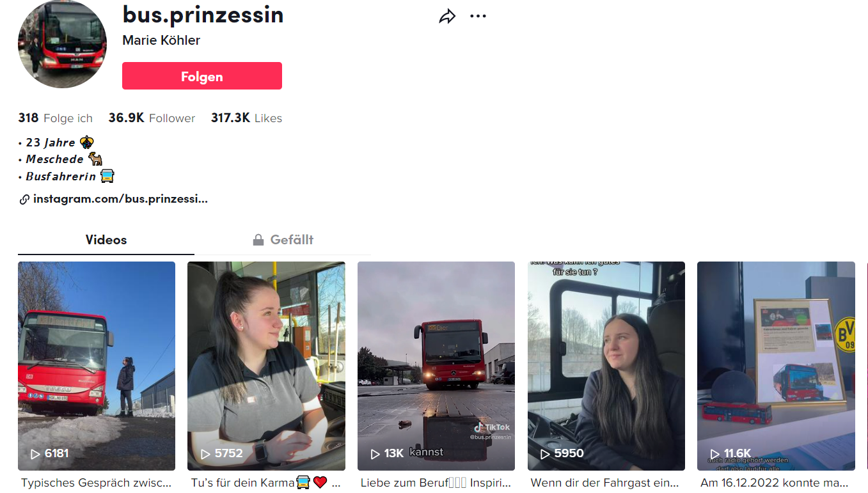This screenshot has height=493, width=868.
Task: View the 318 Folge ich list
Action: click(x=56, y=118)
